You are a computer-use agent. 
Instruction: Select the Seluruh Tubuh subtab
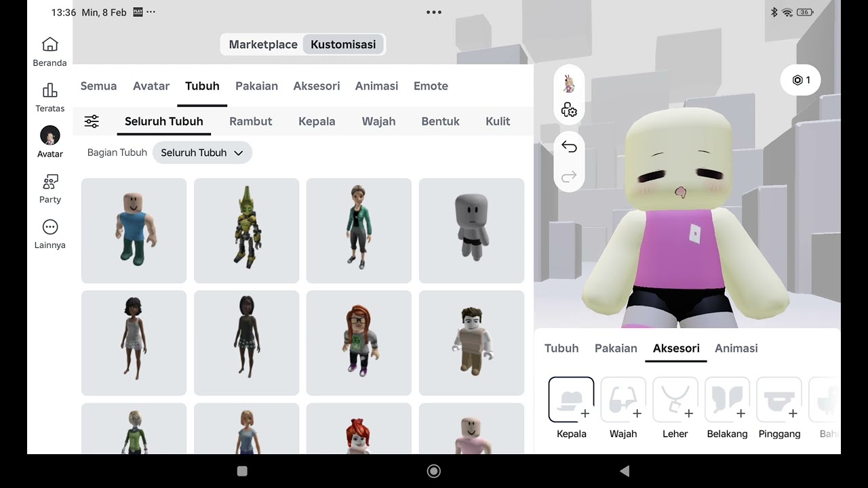click(x=164, y=121)
